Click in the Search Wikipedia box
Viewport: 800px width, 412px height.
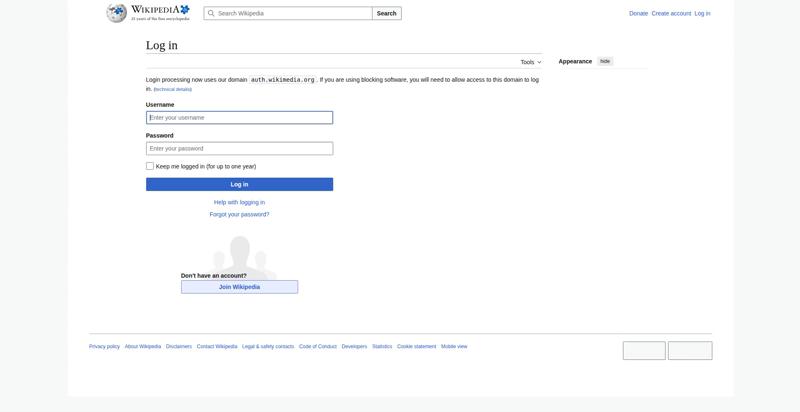[x=292, y=14]
